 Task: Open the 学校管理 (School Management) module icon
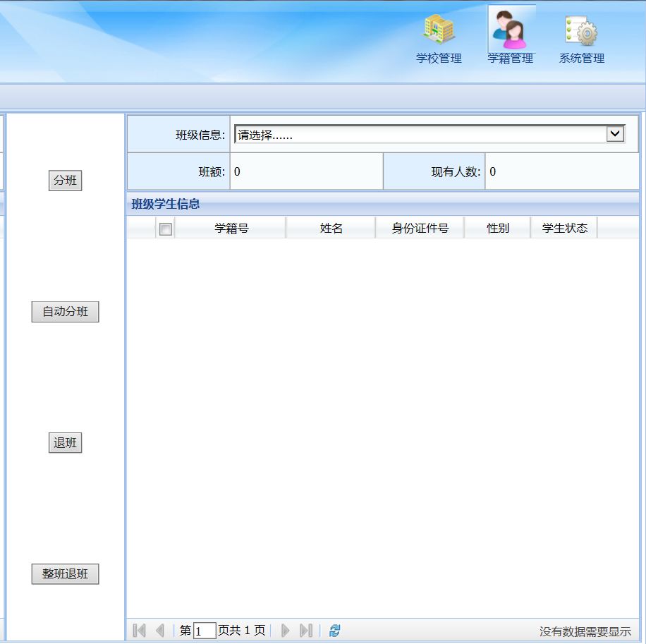438,32
